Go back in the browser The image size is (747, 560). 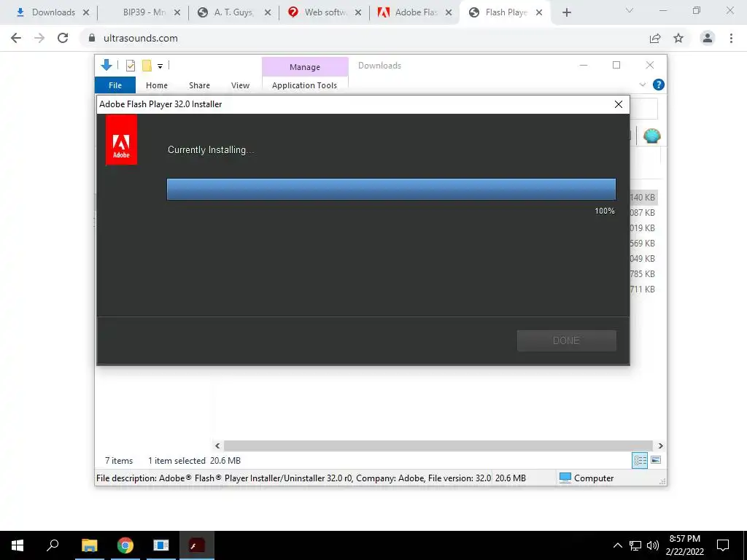click(16, 38)
